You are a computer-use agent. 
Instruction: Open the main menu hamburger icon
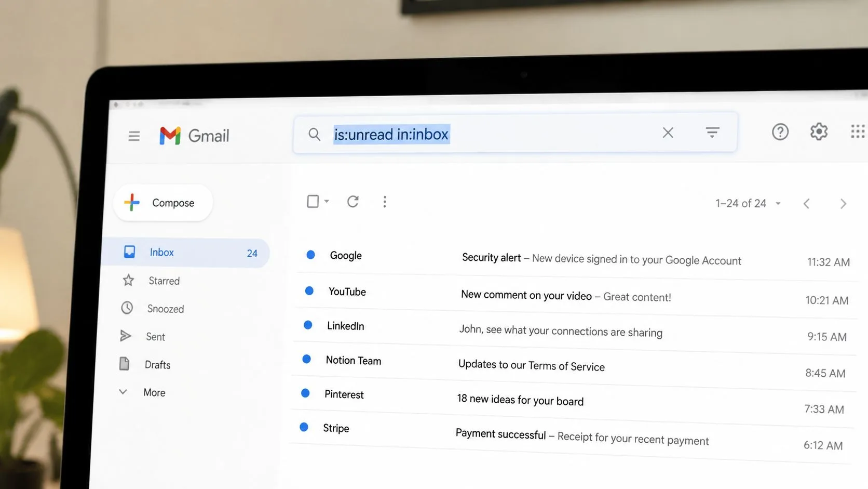pos(134,136)
